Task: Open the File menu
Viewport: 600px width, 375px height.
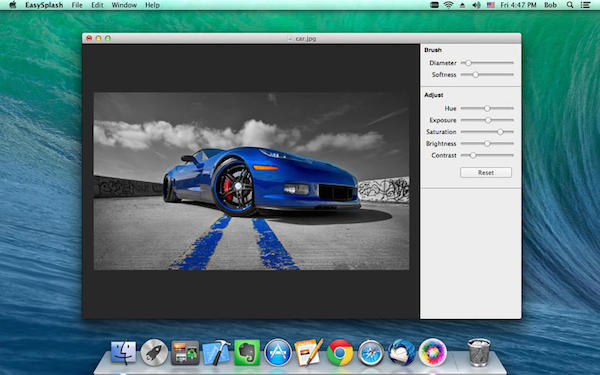Action: click(x=77, y=5)
